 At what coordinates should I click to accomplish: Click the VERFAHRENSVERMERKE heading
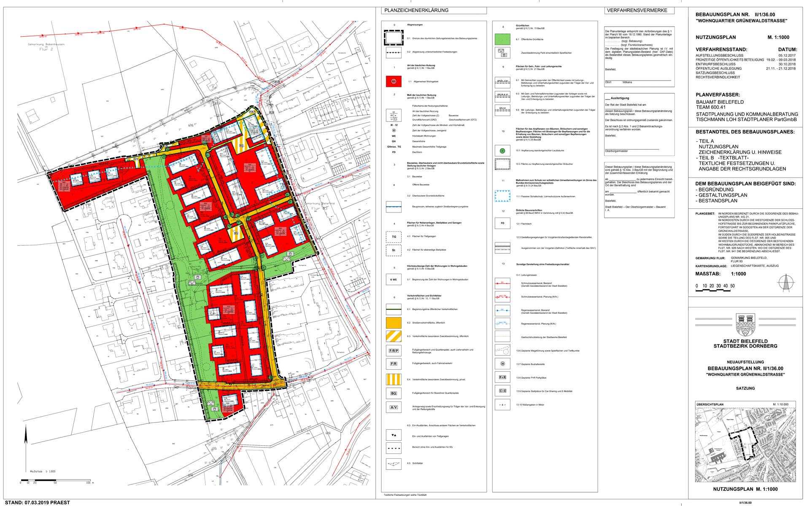coord(637,10)
